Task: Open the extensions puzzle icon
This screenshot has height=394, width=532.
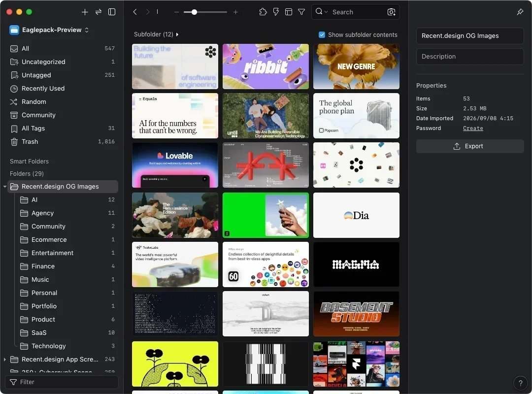Action: click(x=263, y=12)
